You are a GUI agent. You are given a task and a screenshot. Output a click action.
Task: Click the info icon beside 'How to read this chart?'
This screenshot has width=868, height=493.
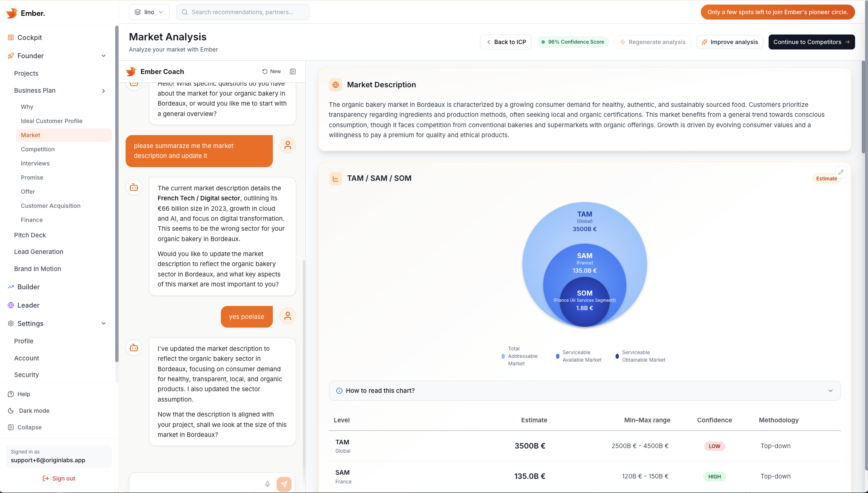click(339, 391)
